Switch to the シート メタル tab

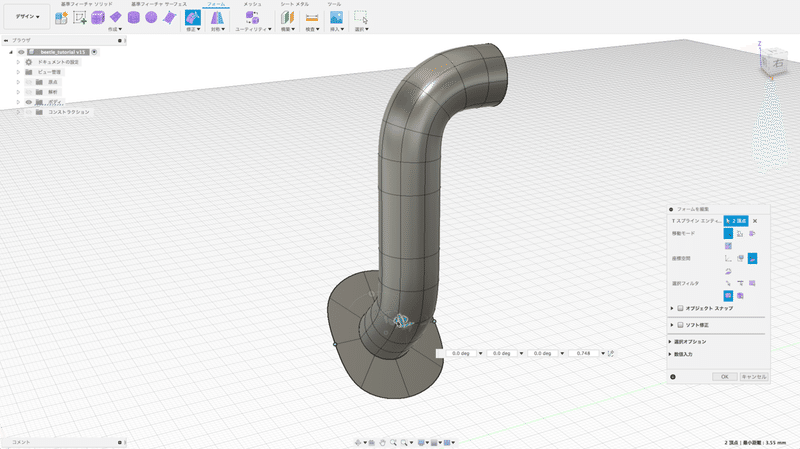294,4
